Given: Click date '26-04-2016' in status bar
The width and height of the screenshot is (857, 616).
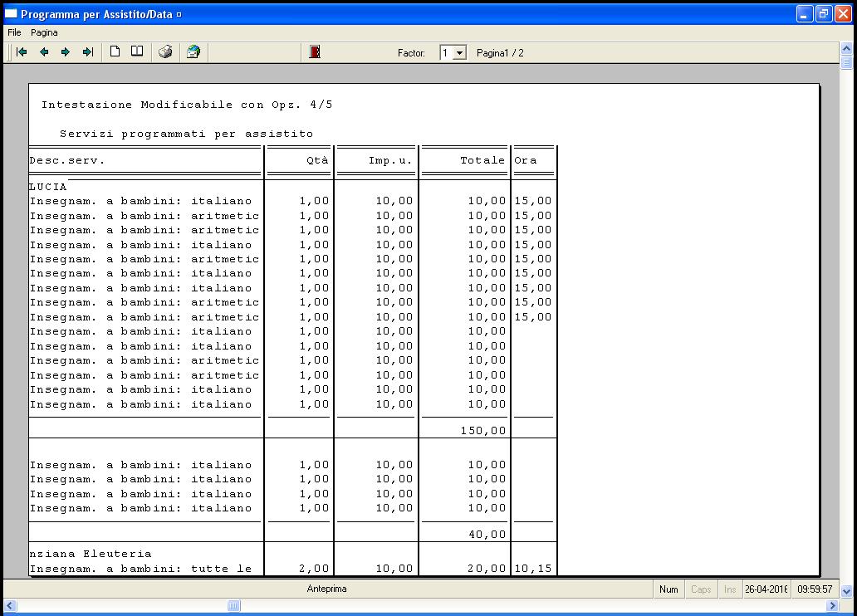Looking at the screenshot, I should [766, 589].
